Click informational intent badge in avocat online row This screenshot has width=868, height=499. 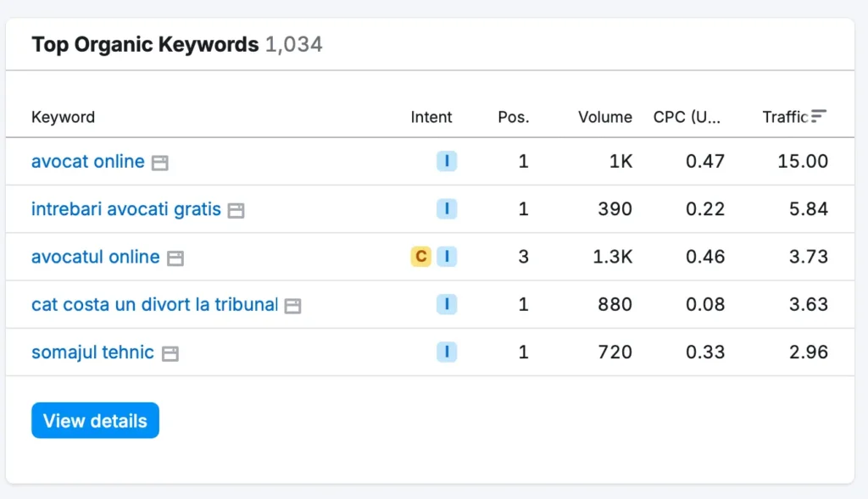click(447, 161)
